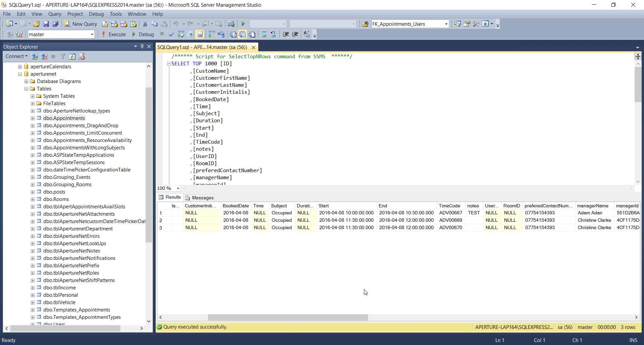Toggle Results to Grid output mode

click(x=243, y=34)
